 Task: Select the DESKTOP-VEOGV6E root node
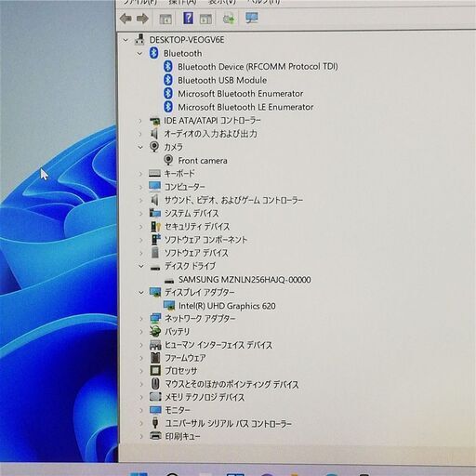(x=187, y=40)
